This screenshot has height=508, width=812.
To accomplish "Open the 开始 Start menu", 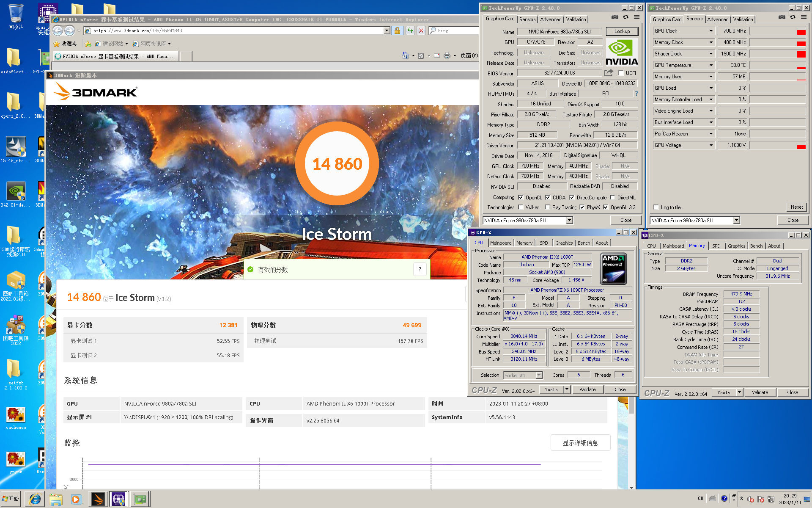I will click(11, 499).
